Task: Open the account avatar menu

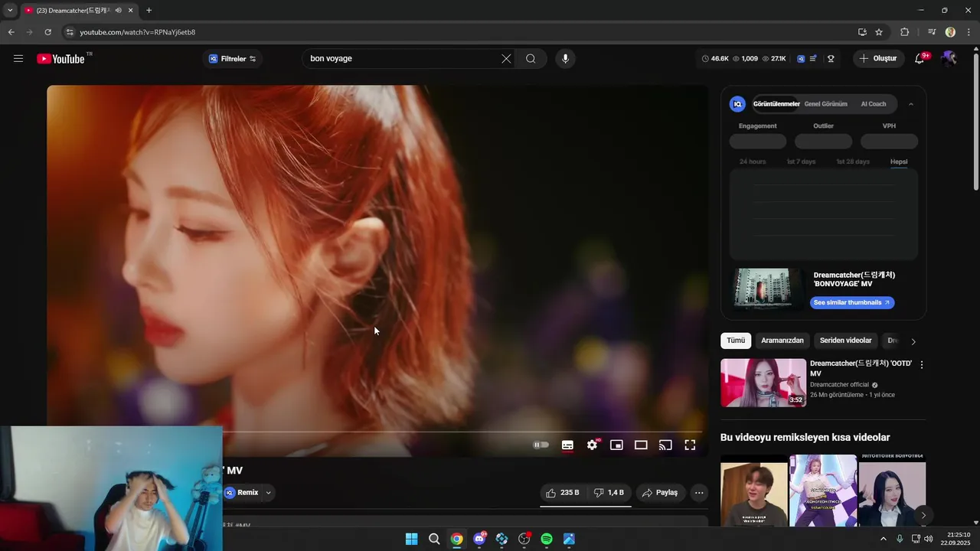Action: [949, 59]
